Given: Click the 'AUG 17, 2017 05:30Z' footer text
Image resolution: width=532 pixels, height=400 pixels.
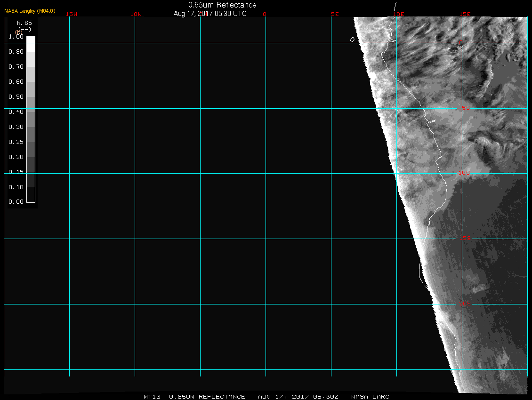Looking at the screenshot, I should coord(298,397).
